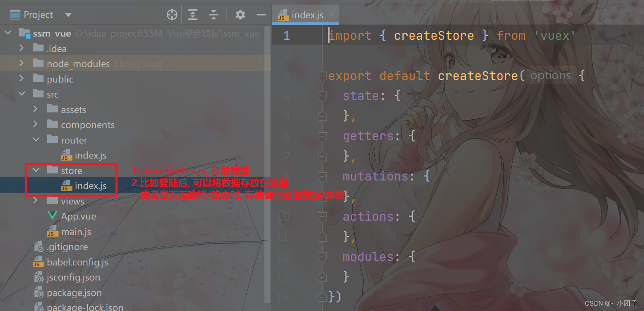The height and width of the screenshot is (311, 644).
Task: Select the store folder icon
Action: point(52,170)
